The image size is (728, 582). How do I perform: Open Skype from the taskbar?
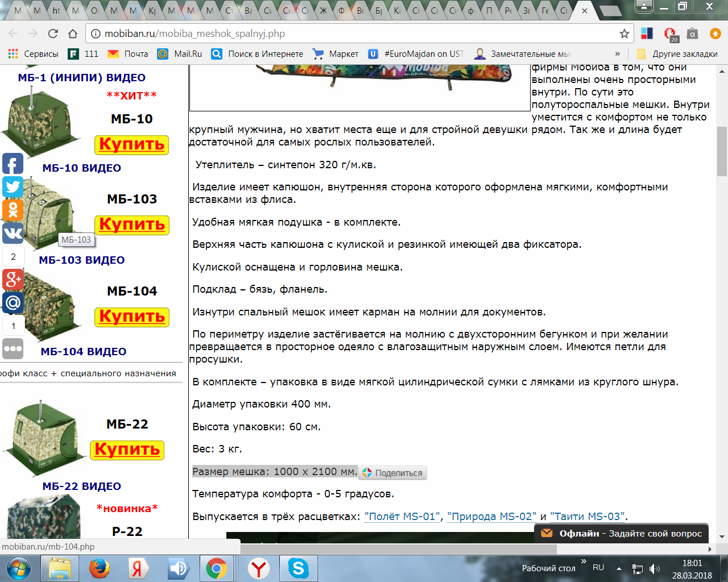point(298,568)
